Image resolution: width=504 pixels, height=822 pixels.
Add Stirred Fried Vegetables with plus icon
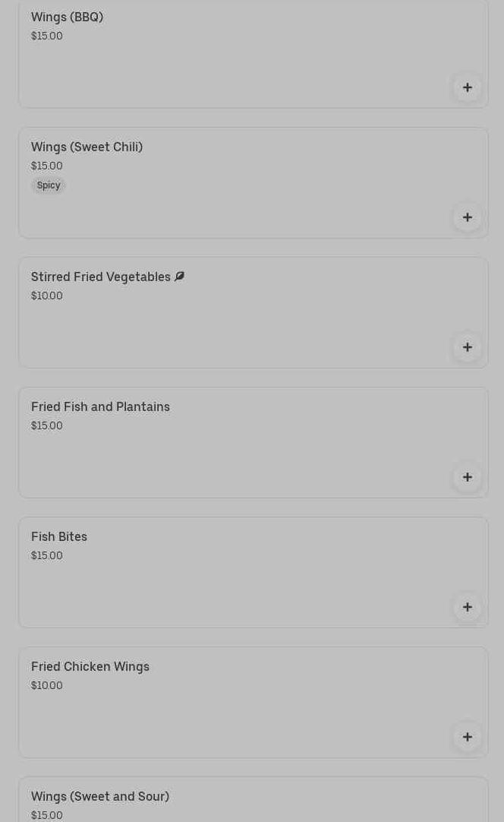(468, 347)
